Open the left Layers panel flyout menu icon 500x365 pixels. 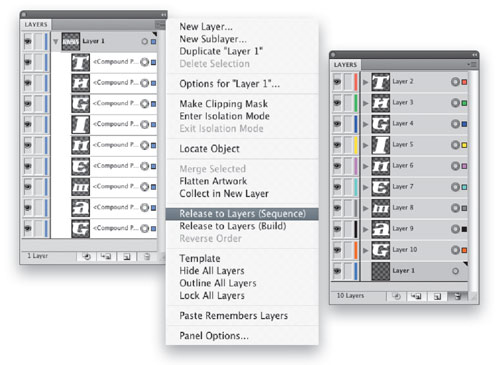[160, 24]
